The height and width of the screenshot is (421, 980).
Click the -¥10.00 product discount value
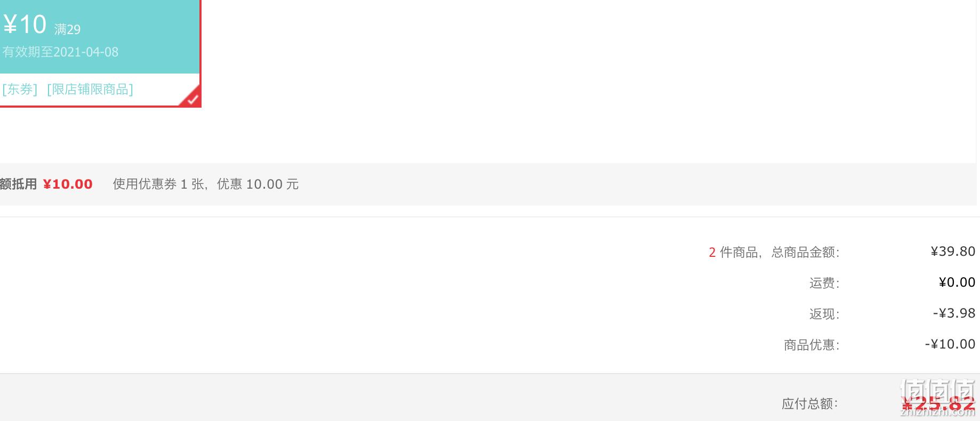pyautogui.click(x=950, y=344)
